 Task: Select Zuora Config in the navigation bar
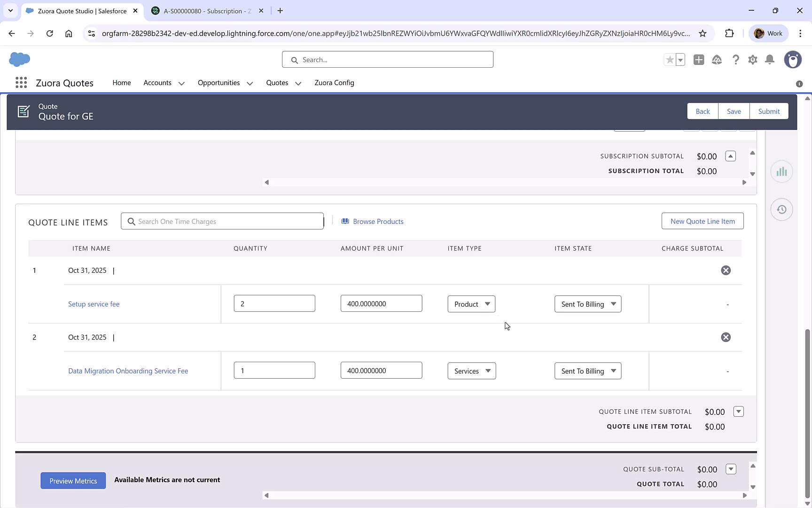click(334, 82)
